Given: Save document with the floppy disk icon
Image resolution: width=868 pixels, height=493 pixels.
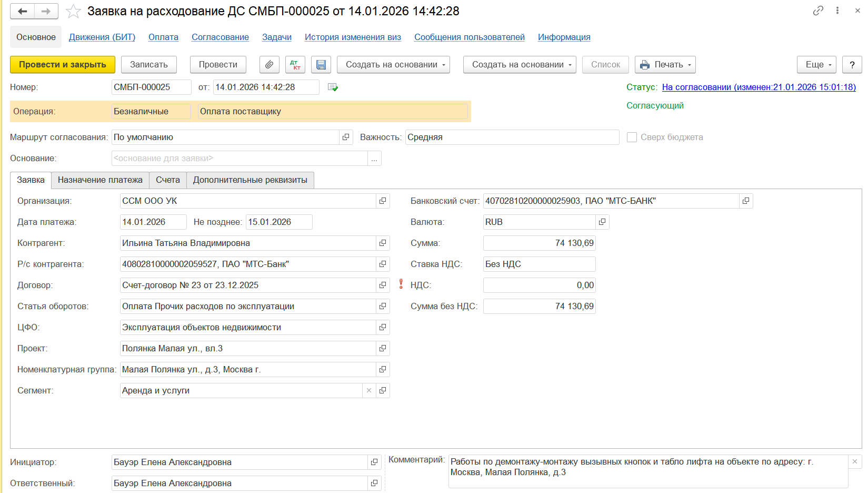Looking at the screenshot, I should coord(321,65).
